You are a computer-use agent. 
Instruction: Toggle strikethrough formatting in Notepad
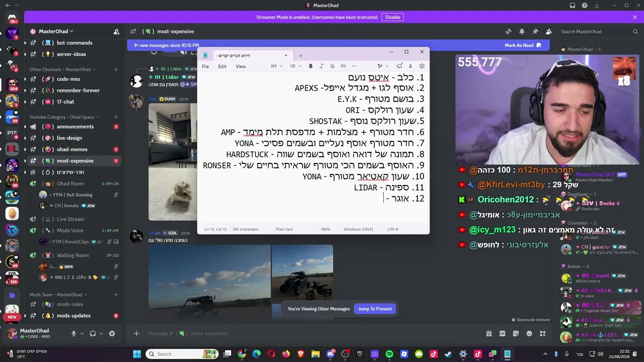click(332, 66)
